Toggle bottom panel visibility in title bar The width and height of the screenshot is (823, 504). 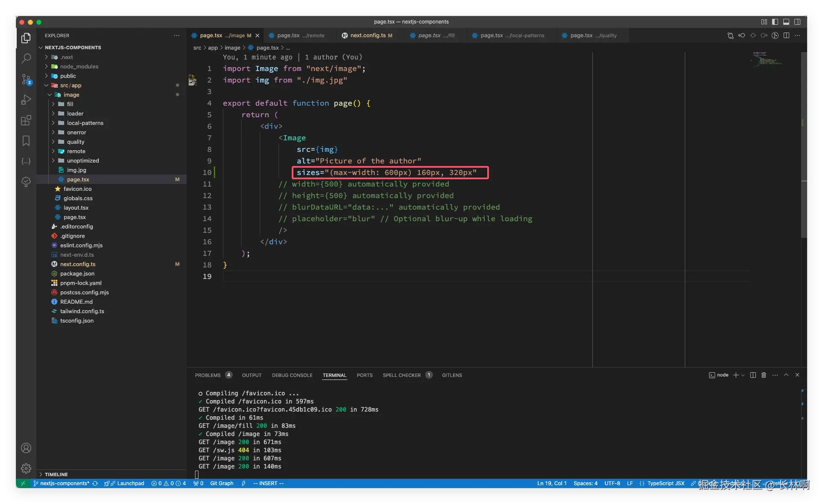(786, 22)
